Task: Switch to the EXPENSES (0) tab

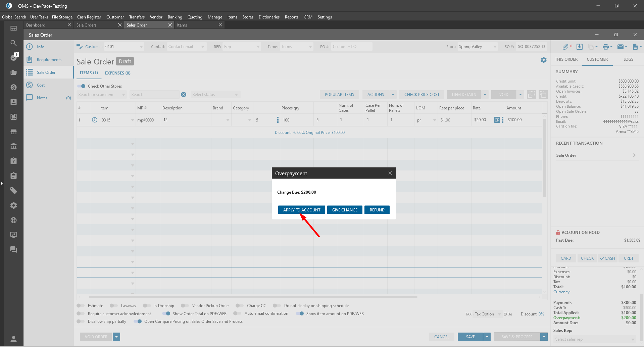Action: [x=117, y=73]
